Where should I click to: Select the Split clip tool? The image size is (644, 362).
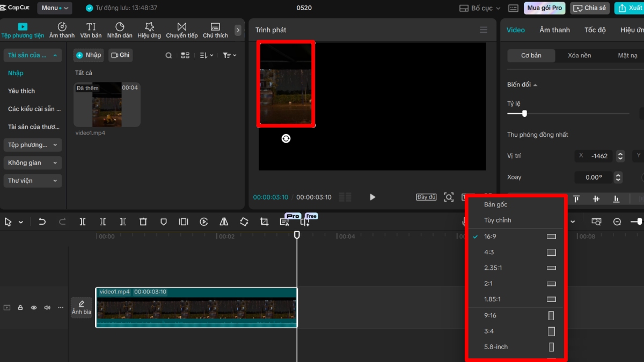pyautogui.click(x=82, y=221)
